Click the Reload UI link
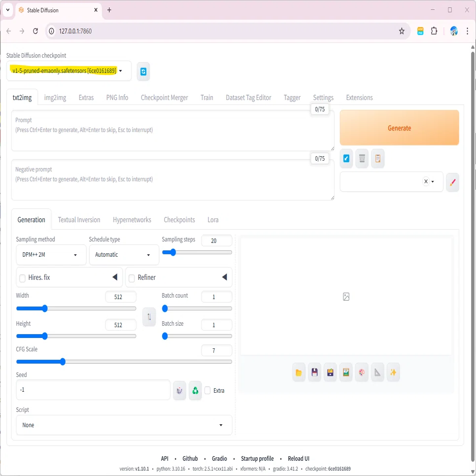This screenshot has height=476, width=476. tap(299, 458)
